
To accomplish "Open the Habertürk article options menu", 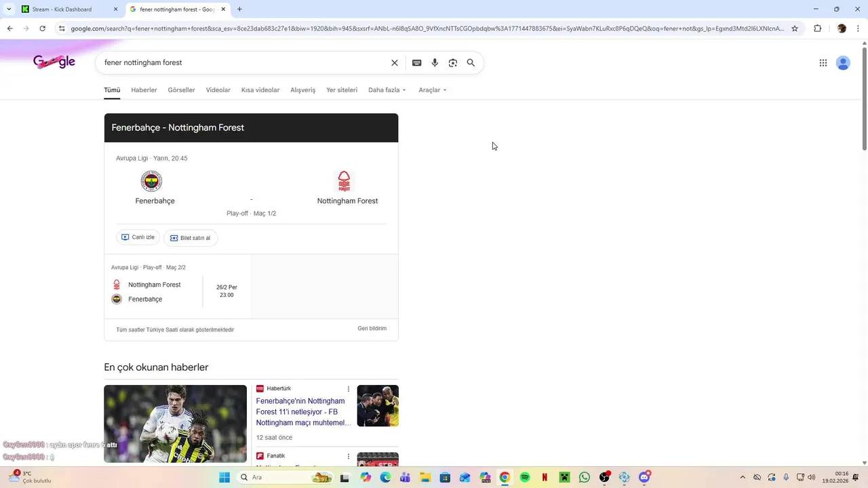I will point(349,389).
